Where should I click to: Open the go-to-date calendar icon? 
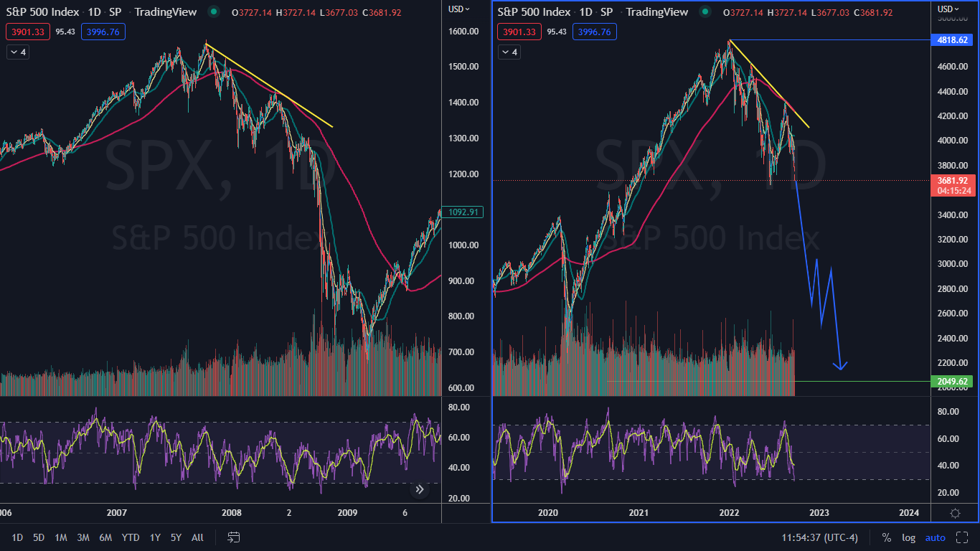[x=234, y=537]
